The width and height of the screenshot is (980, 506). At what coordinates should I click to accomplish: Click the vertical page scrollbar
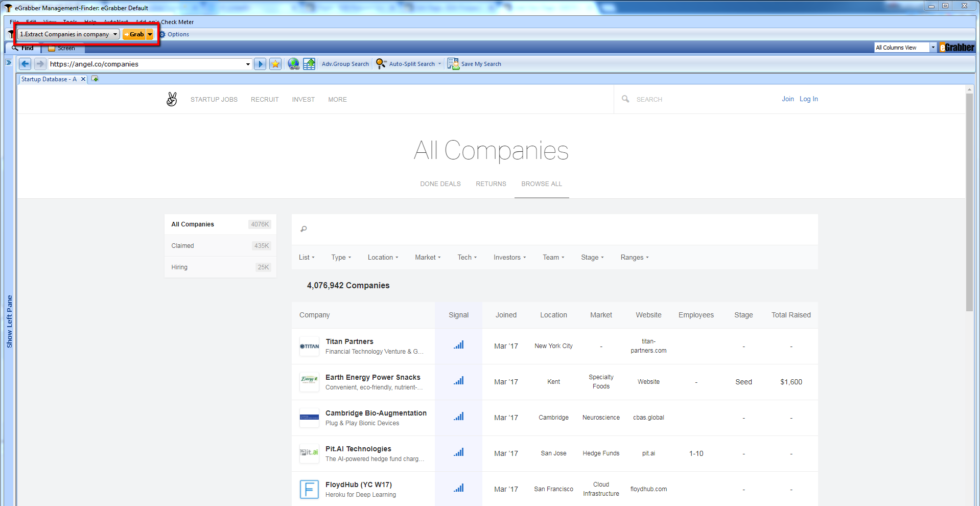(x=969, y=202)
